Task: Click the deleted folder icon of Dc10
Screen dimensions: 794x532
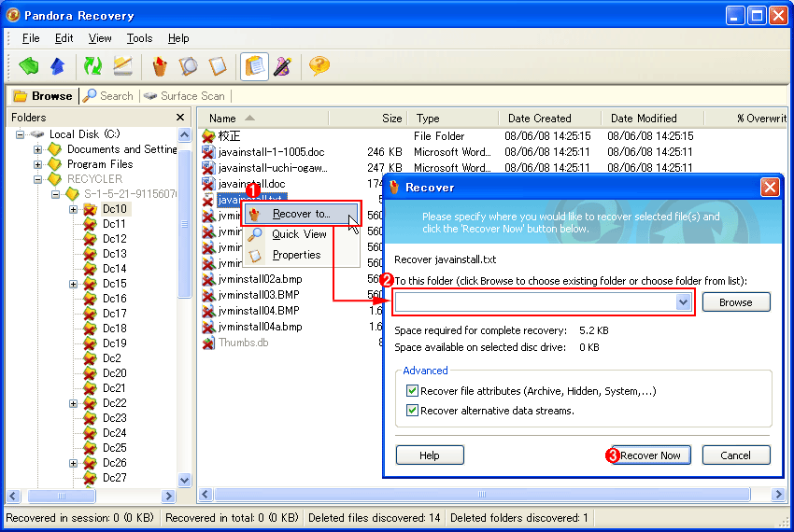Action: pyautogui.click(x=90, y=209)
